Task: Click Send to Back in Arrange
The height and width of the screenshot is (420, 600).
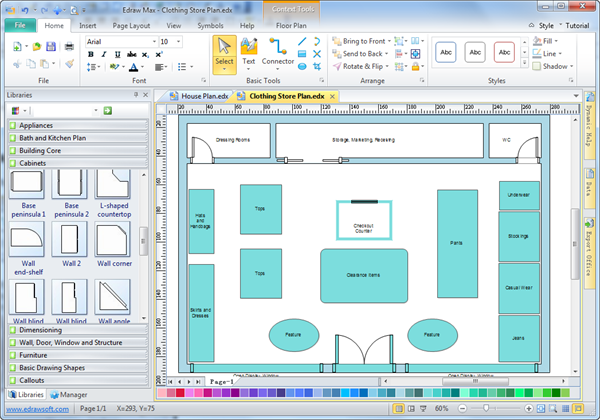Action: (360, 54)
